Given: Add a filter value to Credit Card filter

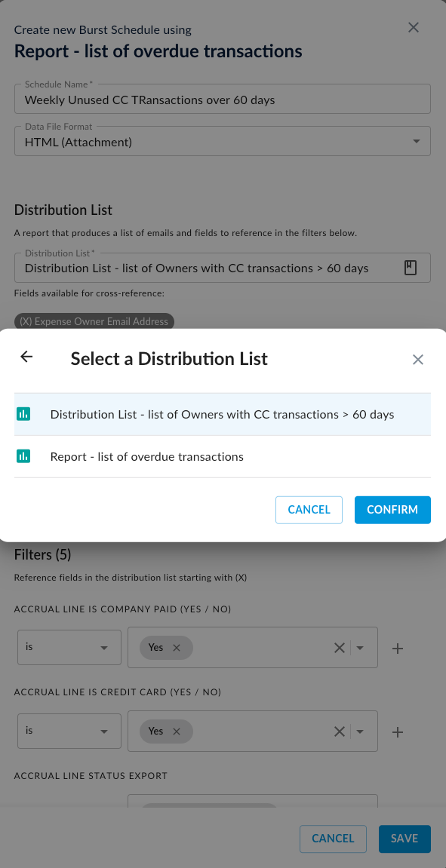Looking at the screenshot, I should coord(398,731).
